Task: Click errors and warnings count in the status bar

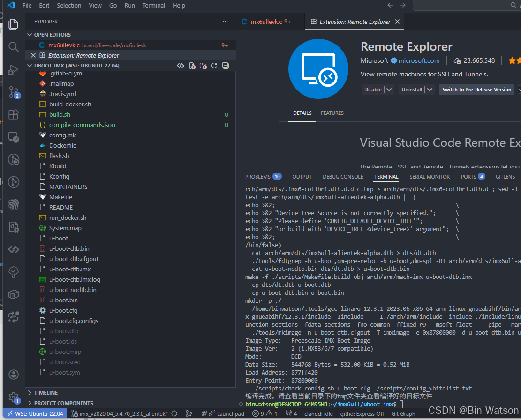Action: (265, 414)
